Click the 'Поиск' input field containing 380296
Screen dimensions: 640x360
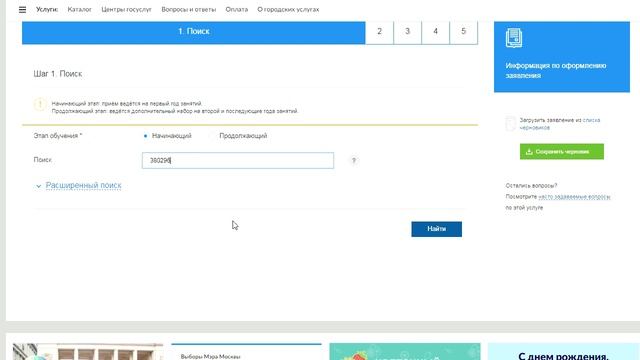click(238, 160)
